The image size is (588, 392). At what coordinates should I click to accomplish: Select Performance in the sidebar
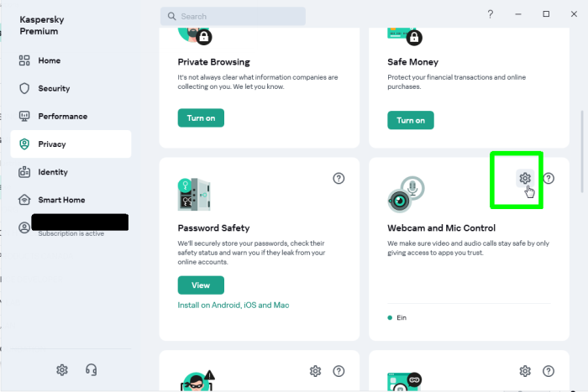tap(62, 116)
